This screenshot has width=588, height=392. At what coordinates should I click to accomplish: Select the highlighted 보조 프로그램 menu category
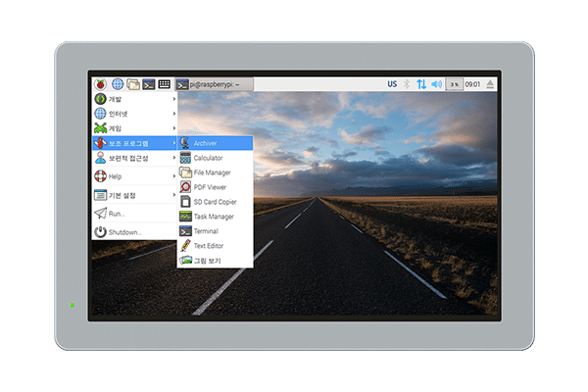[134, 143]
